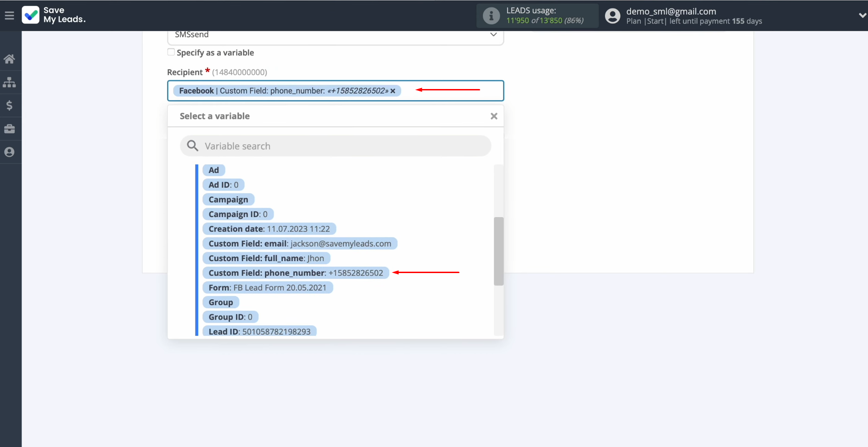Image resolution: width=868 pixels, height=447 pixels.
Task: Open the hamburger menu
Action: (x=9, y=16)
